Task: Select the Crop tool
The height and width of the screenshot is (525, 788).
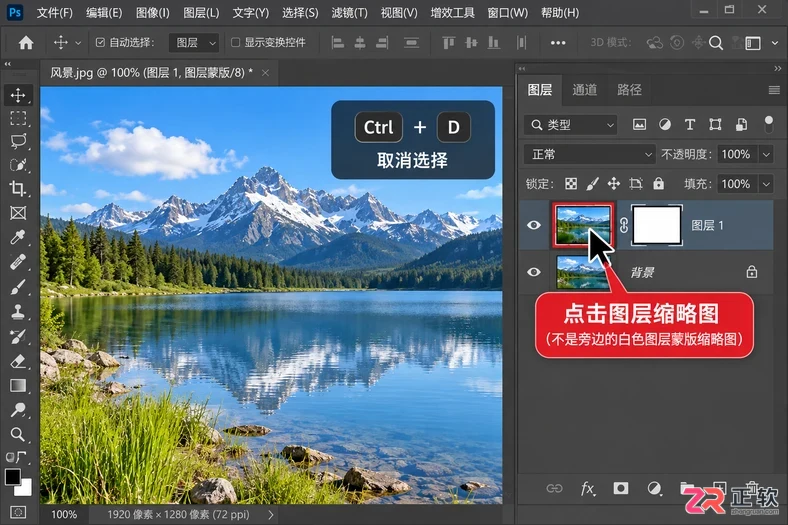Action: tap(18, 189)
